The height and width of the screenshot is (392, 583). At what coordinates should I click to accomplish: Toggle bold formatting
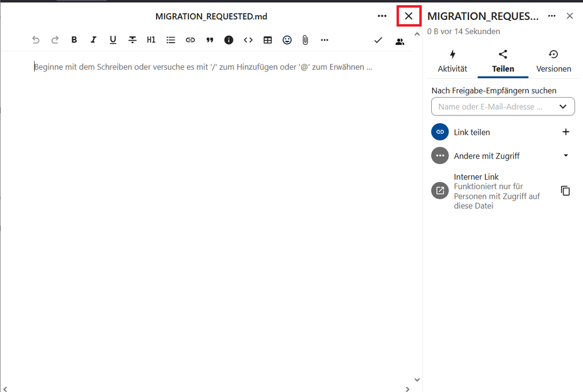(x=74, y=40)
